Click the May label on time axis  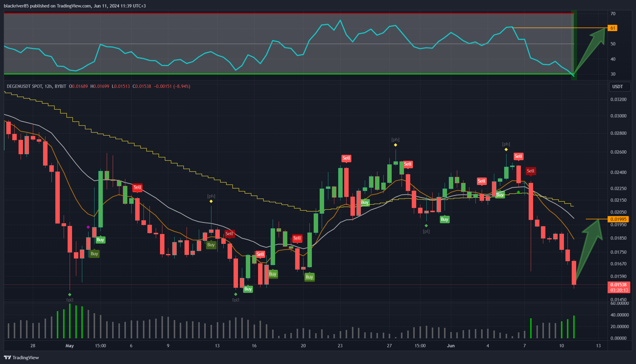(x=70, y=346)
